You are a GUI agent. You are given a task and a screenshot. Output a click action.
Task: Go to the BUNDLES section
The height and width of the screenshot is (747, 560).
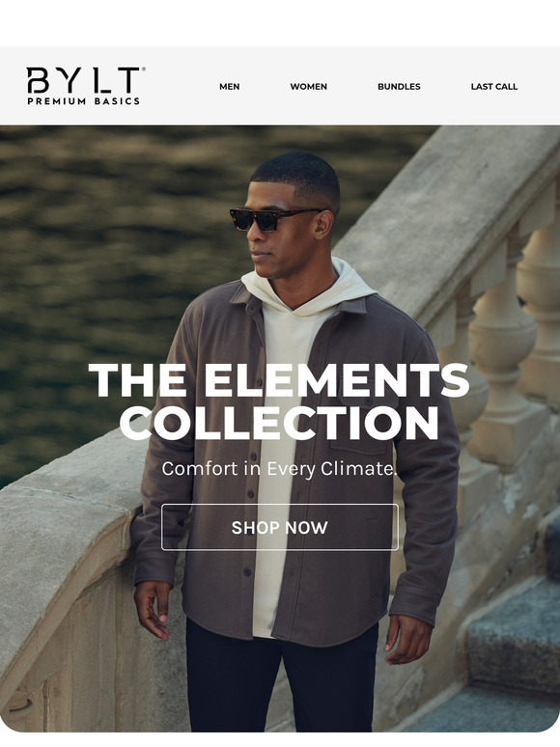(399, 87)
